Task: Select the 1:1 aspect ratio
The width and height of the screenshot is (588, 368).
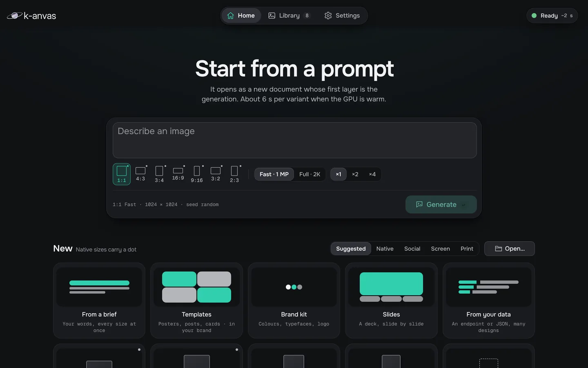Action: pyautogui.click(x=122, y=174)
